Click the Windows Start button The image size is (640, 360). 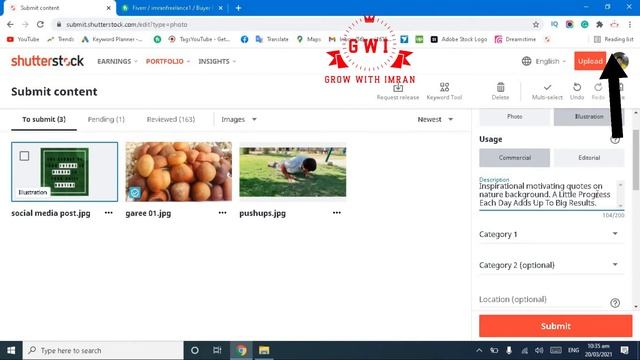(11, 350)
